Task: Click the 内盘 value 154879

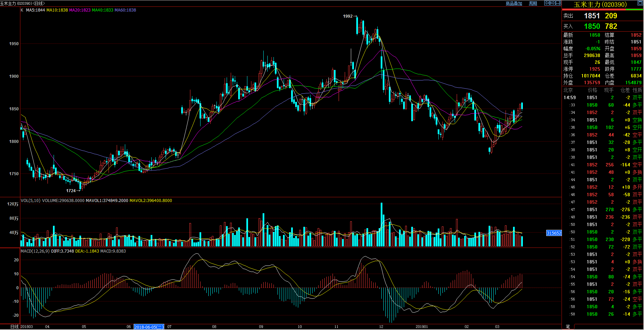Action: [x=633, y=83]
